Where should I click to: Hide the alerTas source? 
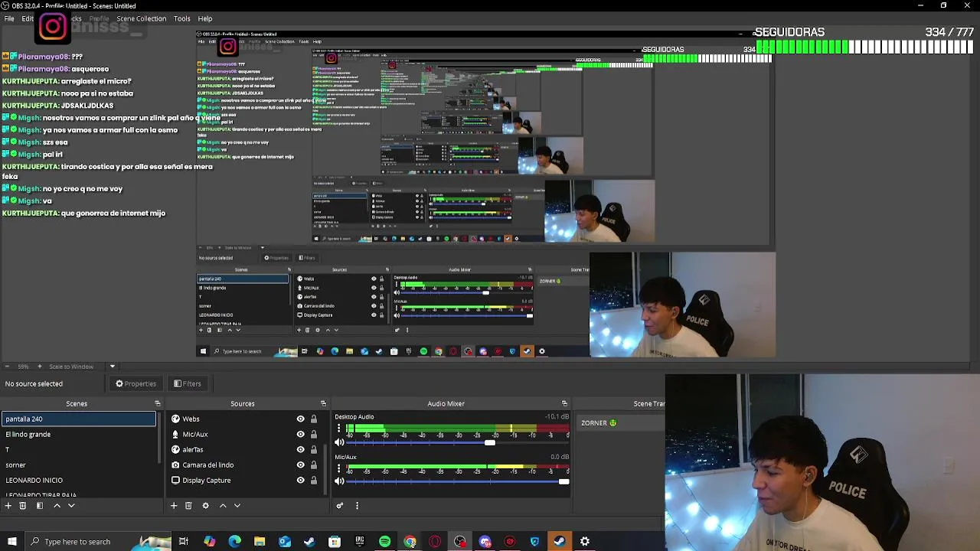point(301,449)
